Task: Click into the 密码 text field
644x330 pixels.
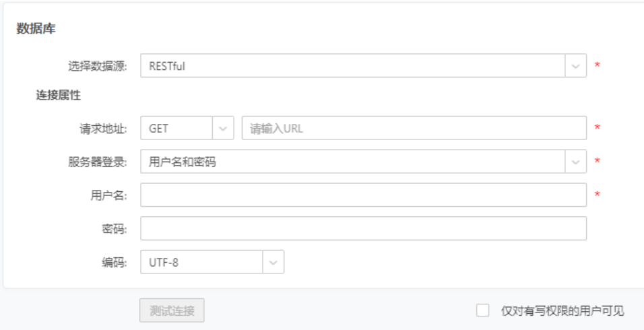Action: [363, 229]
